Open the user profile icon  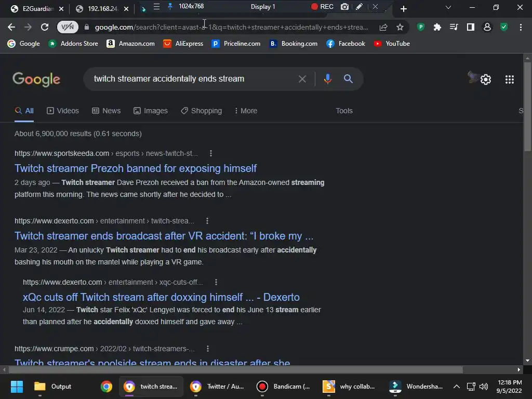(487, 27)
